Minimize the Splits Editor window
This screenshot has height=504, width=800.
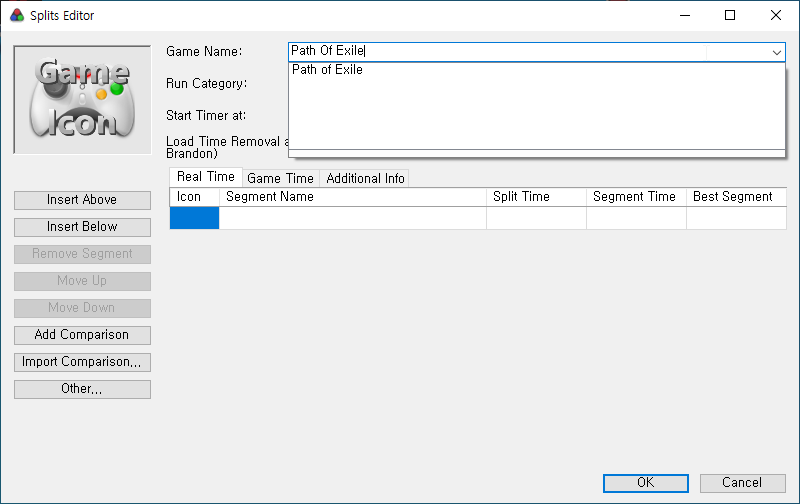(x=685, y=15)
